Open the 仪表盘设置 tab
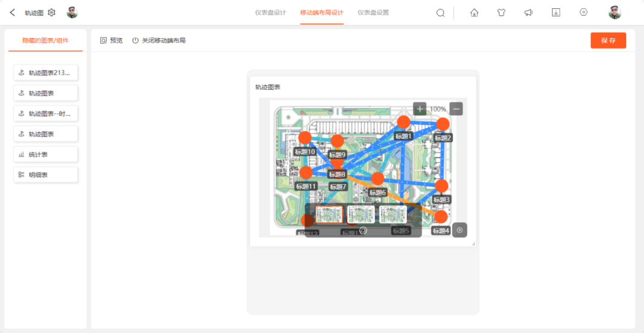This screenshot has width=644, height=333. (373, 13)
